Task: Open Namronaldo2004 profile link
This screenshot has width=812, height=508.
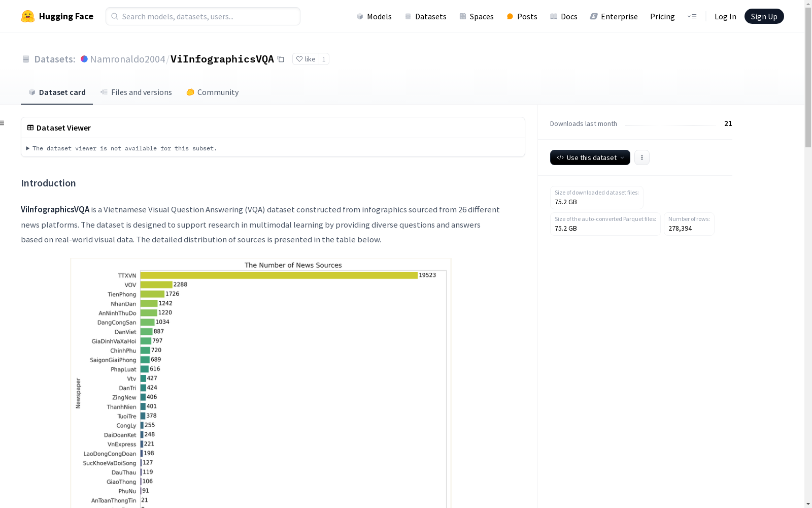Action: (127, 59)
